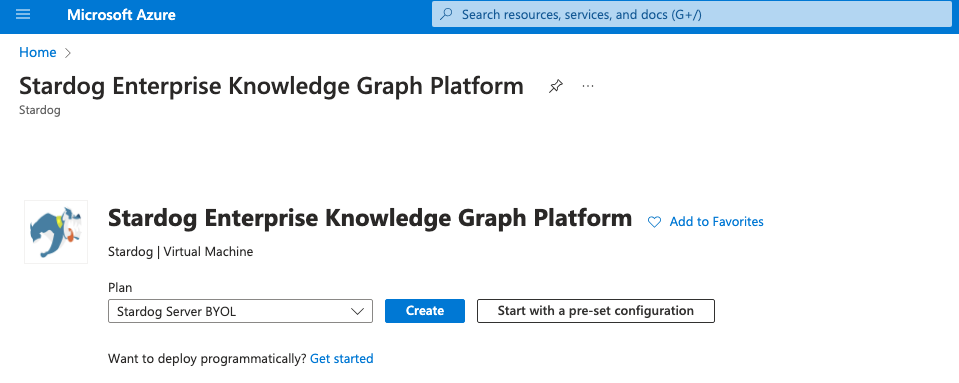Click the heart favorites icon
The image size is (959, 383).
[x=654, y=222]
